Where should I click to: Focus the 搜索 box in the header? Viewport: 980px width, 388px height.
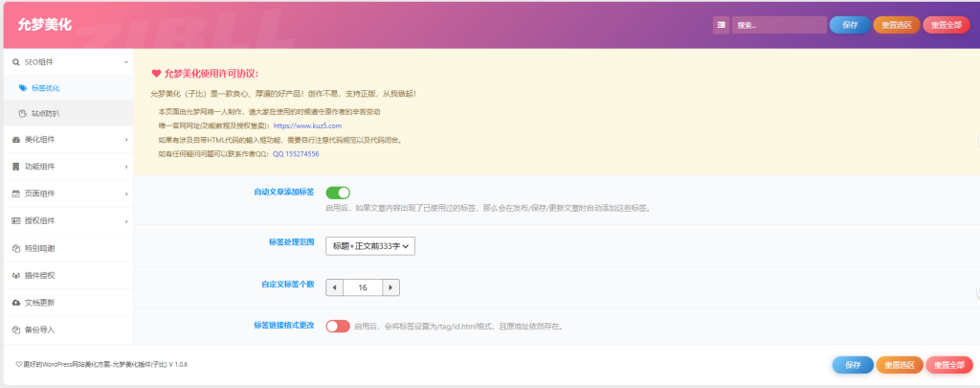click(x=779, y=25)
